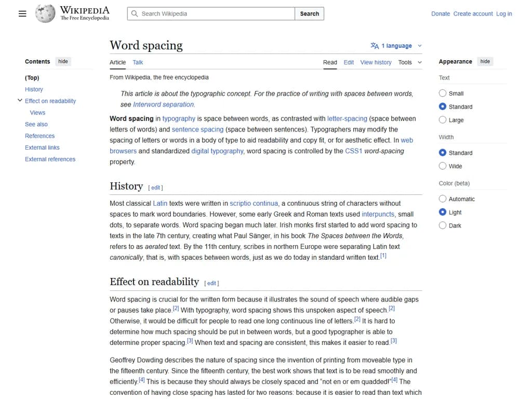Follow the typography link in the article

(178, 118)
